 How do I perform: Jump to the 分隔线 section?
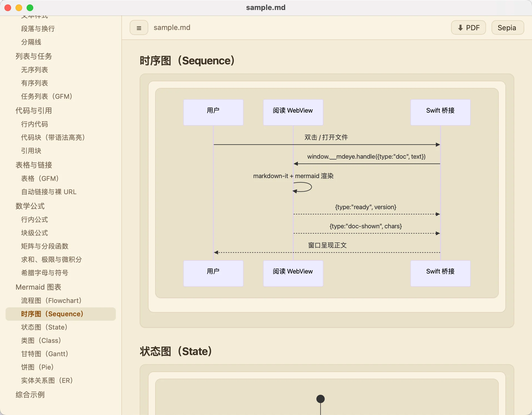31,42
